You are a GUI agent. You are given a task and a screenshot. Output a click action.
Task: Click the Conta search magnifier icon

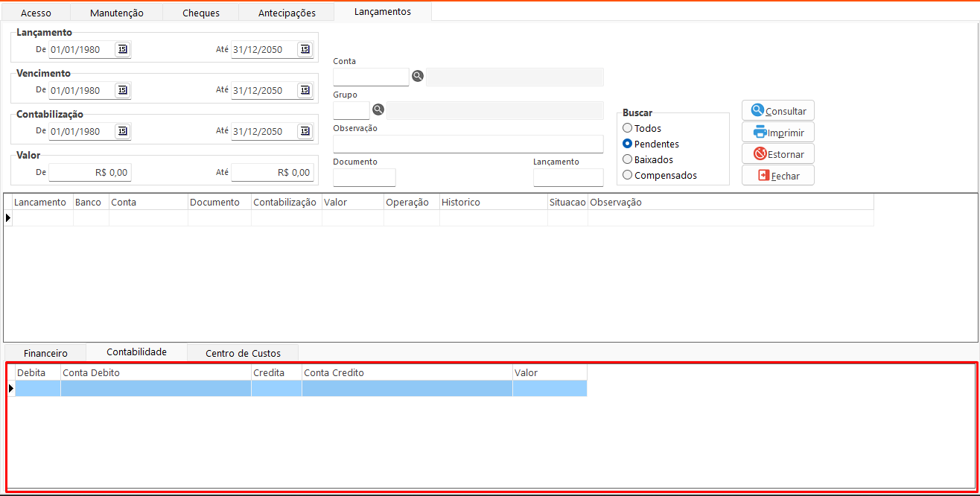[x=418, y=76]
